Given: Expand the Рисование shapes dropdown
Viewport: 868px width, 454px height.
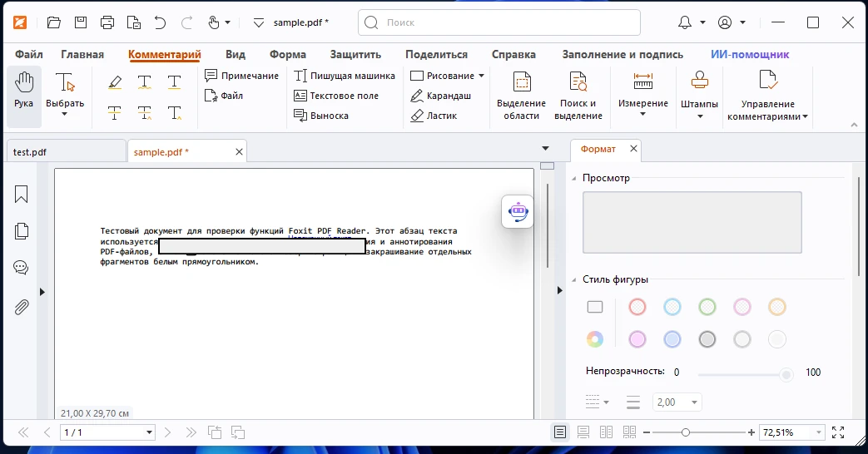Looking at the screenshot, I should coord(481,76).
